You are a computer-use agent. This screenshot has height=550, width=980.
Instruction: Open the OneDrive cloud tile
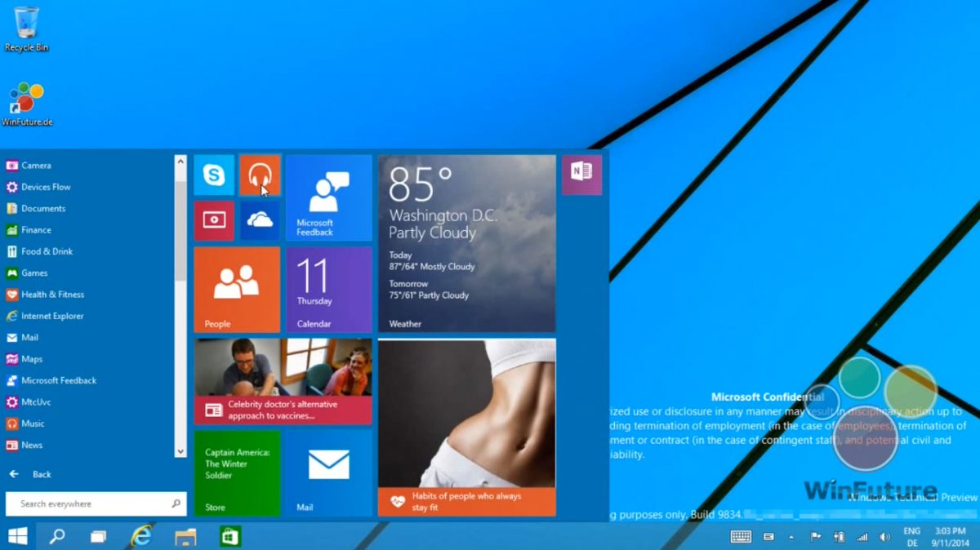[x=259, y=220]
